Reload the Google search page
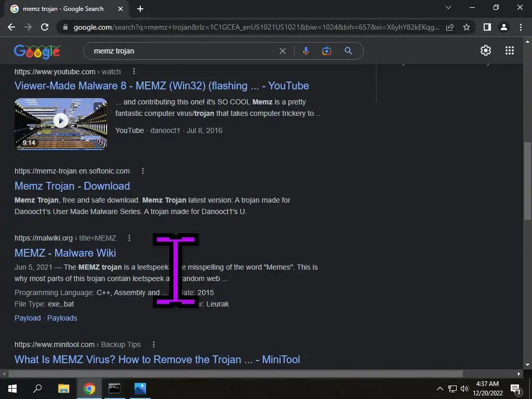Screen dimensions: 532x399 45,27
